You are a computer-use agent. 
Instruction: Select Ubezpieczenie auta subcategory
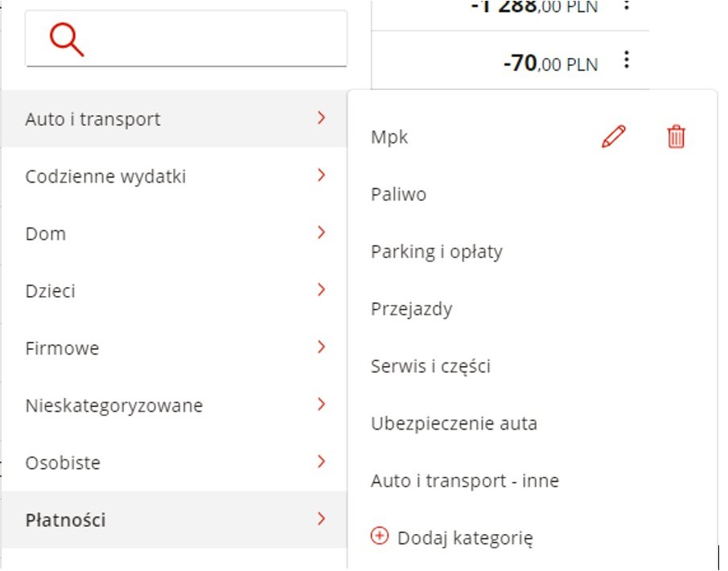coord(454,423)
